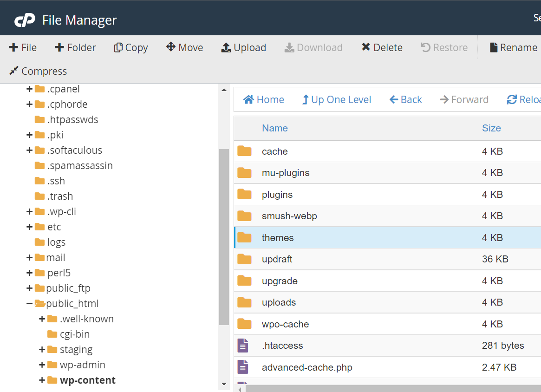Select the .htaccess file
The image size is (541, 392).
282,345
